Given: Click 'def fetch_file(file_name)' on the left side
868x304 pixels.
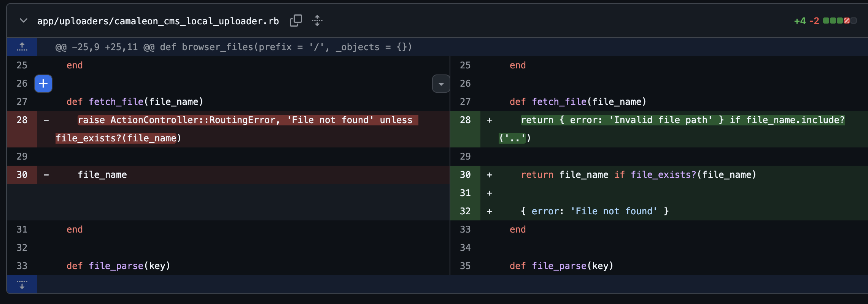Looking at the screenshot, I should pyautogui.click(x=135, y=102).
